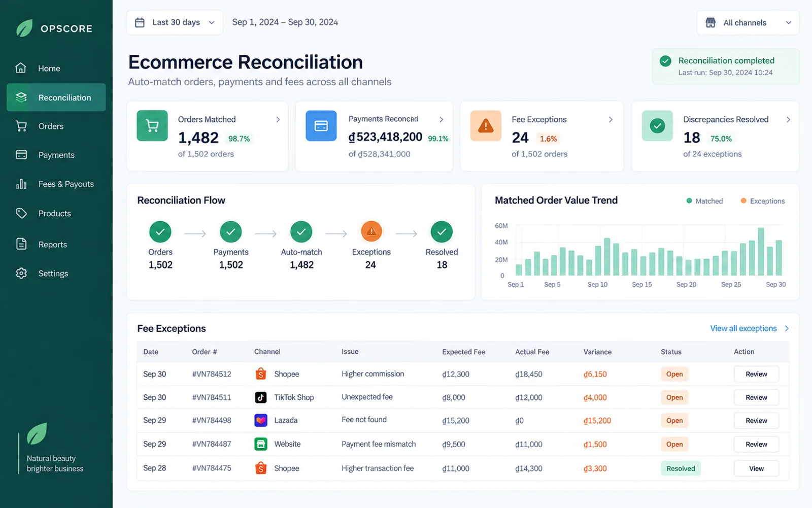Click the Variance column header

point(597,352)
